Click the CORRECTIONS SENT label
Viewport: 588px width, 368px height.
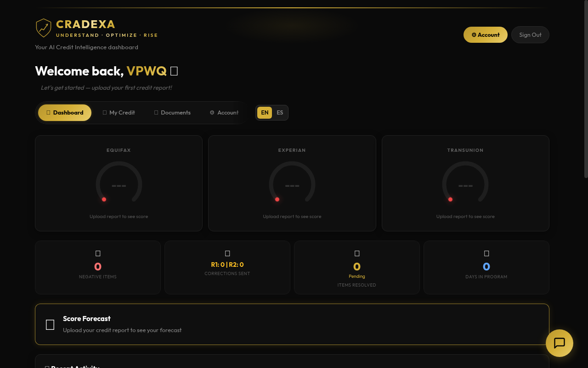[227, 274]
